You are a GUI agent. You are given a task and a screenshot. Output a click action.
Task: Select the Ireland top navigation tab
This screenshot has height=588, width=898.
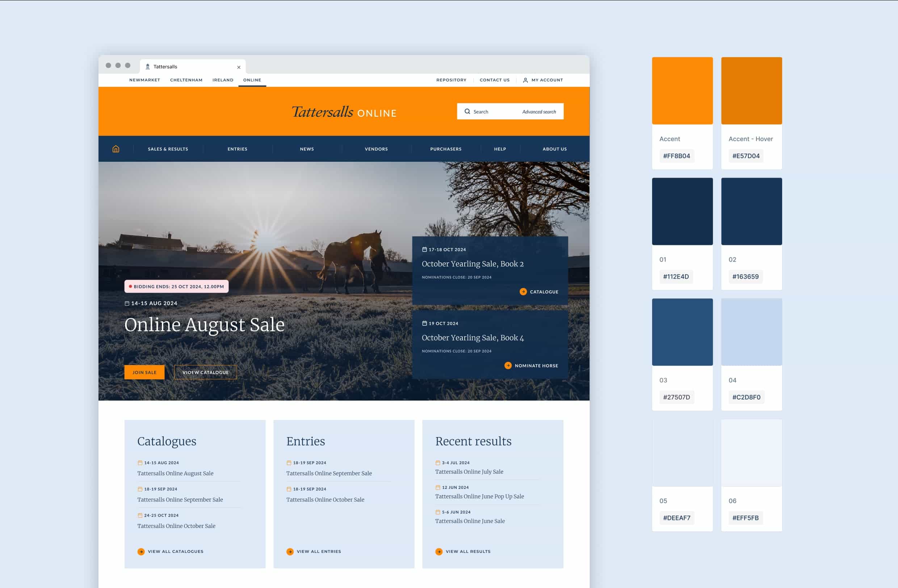223,80
